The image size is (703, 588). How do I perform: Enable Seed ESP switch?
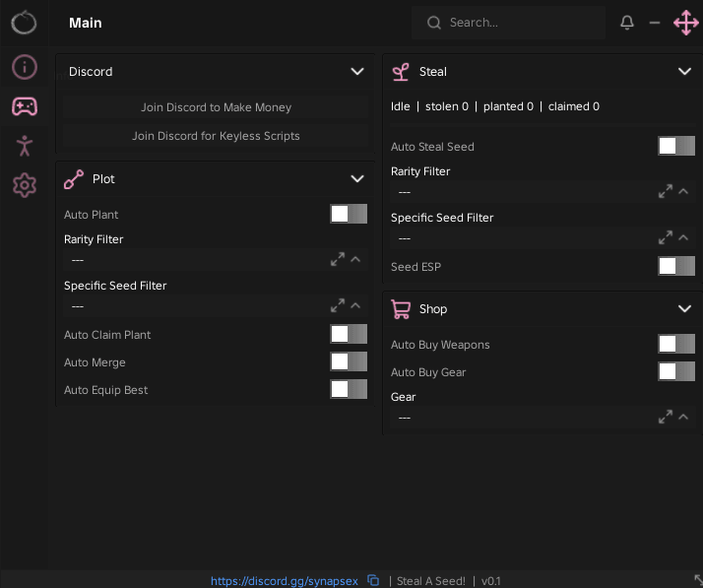(676, 266)
